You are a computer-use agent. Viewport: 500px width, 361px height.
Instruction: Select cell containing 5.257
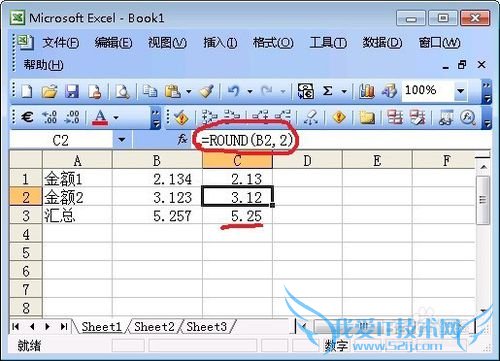[x=157, y=216]
